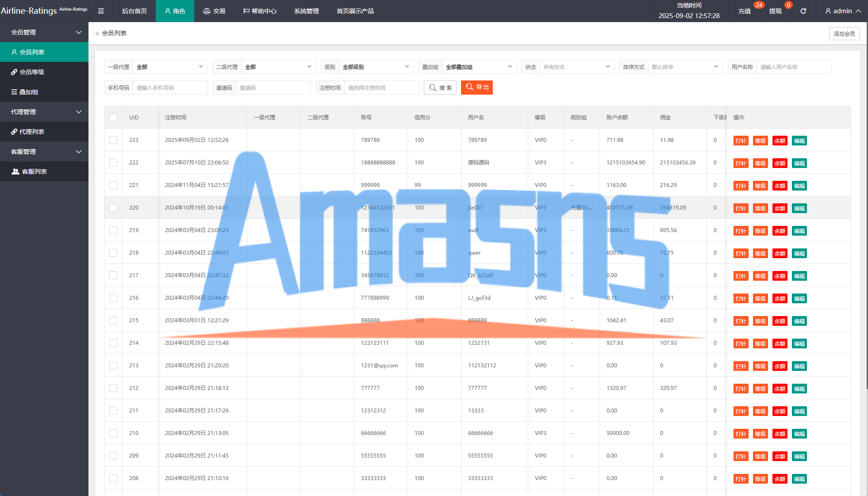Click the red balance button for UID 222

pos(780,164)
